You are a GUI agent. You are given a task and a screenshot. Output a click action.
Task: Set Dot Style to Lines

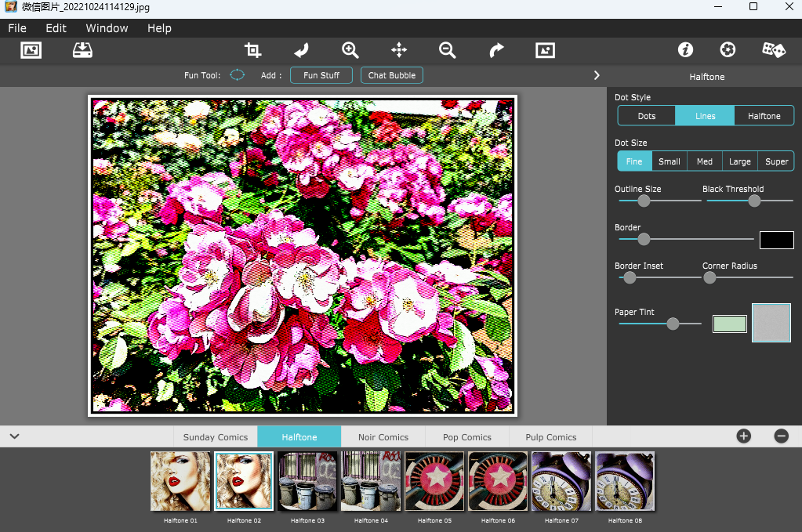[705, 116]
